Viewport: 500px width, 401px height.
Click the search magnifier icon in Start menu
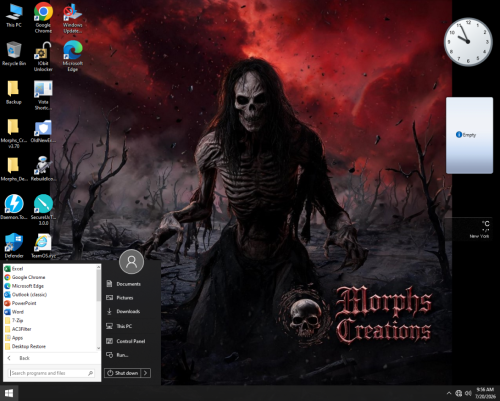(90, 373)
